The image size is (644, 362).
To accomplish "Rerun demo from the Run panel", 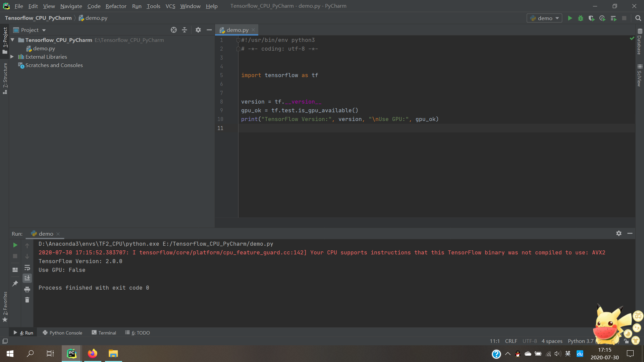I will (x=15, y=245).
